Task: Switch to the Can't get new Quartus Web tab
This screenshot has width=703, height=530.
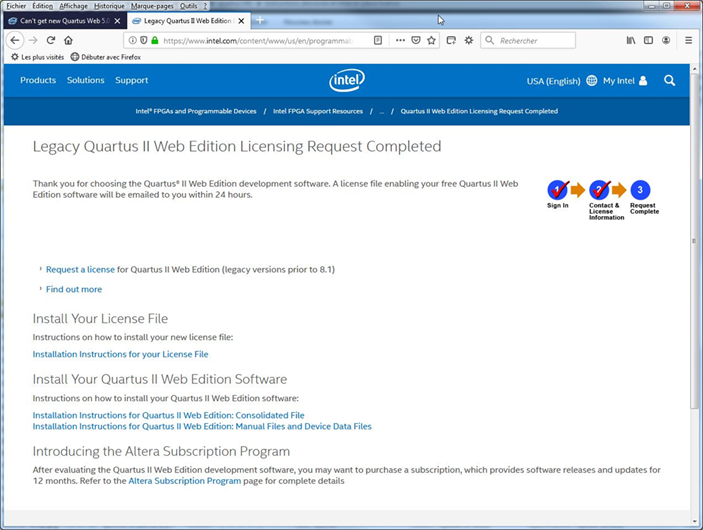Action: [65, 21]
